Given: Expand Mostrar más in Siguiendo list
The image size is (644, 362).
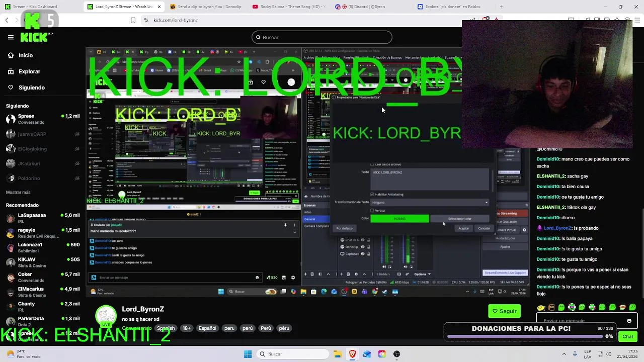Looking at the screenshot, I should click(18, 192).
